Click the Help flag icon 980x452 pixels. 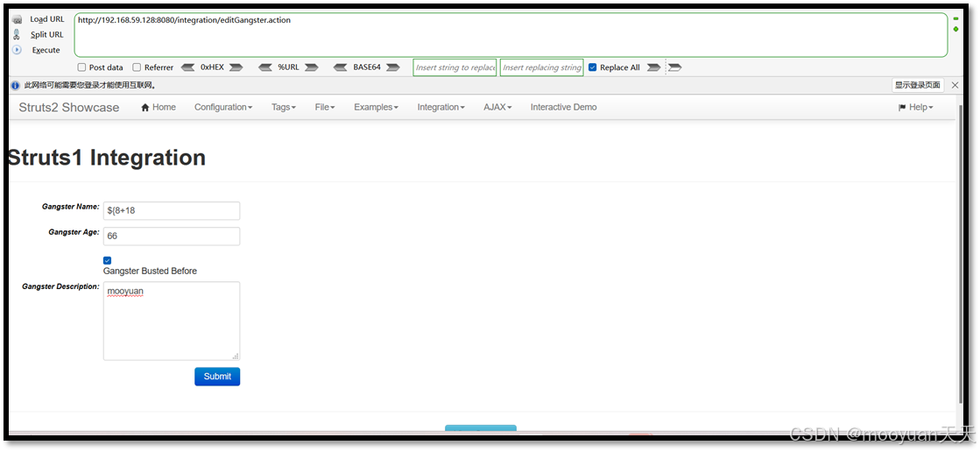902,108
